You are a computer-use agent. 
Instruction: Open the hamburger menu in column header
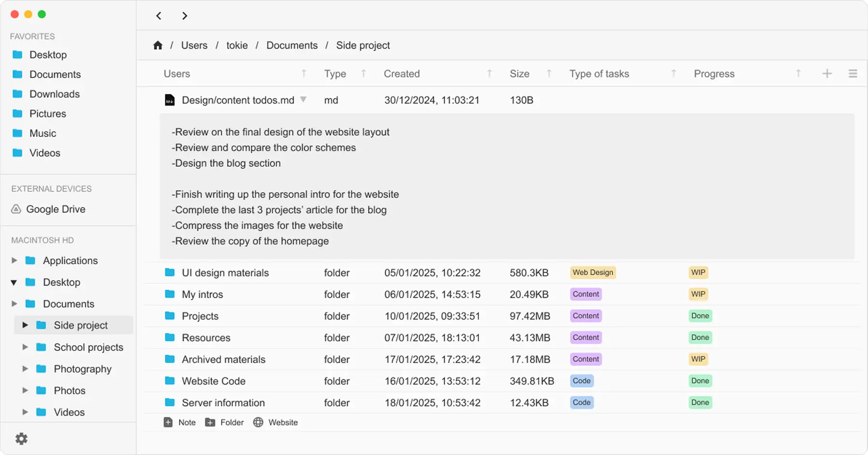[853, 74]
